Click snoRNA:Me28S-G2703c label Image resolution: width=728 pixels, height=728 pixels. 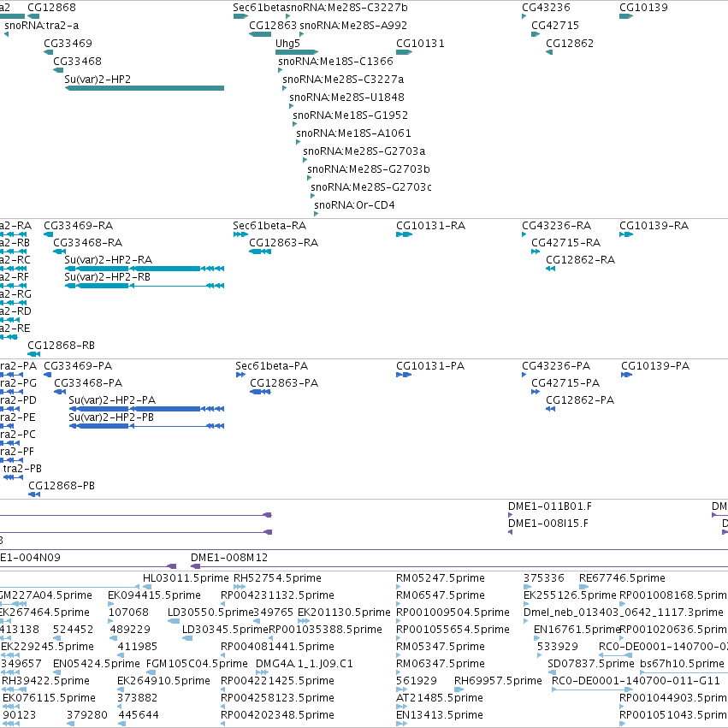[371, 187]
